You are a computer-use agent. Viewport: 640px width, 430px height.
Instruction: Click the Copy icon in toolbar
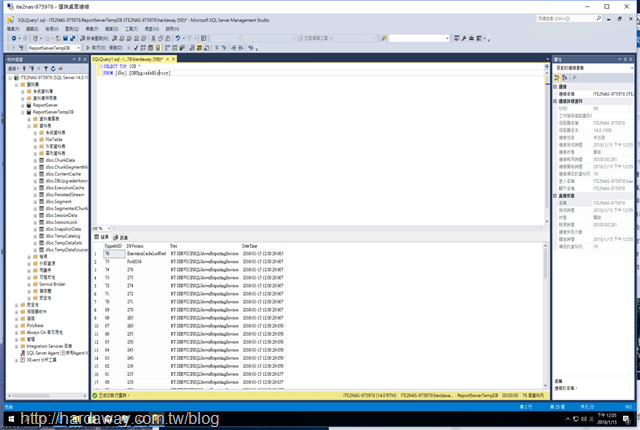point(160,38)
